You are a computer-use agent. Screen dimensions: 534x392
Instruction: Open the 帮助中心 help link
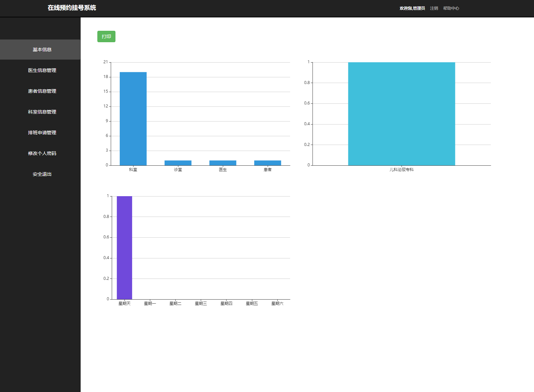451,8
